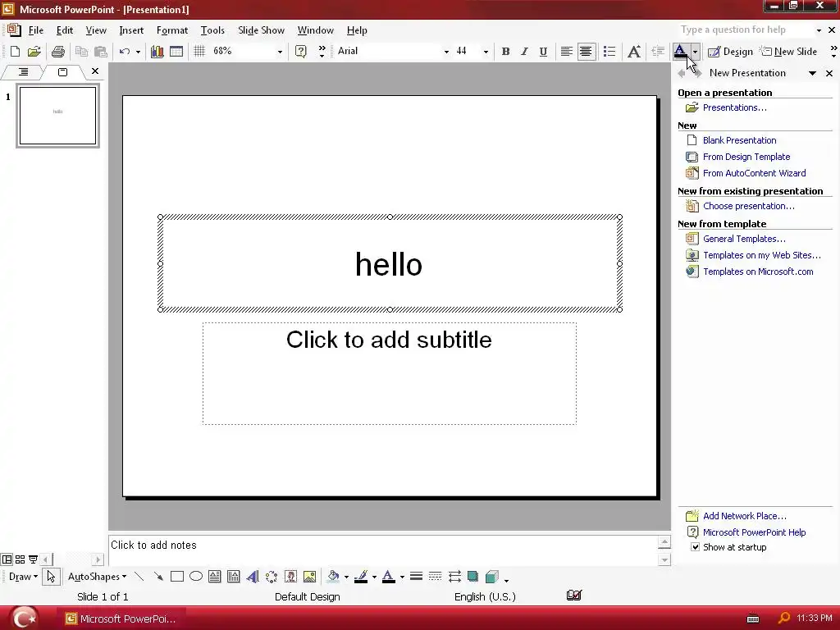Click the Undo arrow icon
840x630 pixels.
125,52
